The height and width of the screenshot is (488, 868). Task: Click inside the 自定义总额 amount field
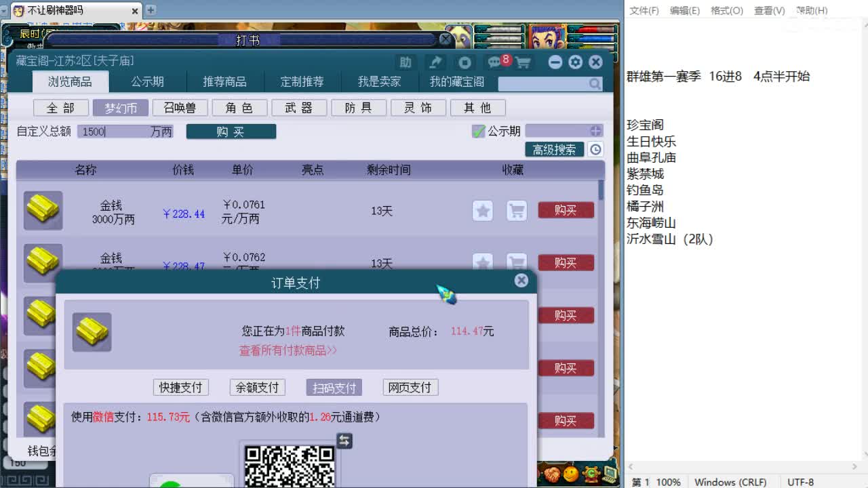pos(122,131)
